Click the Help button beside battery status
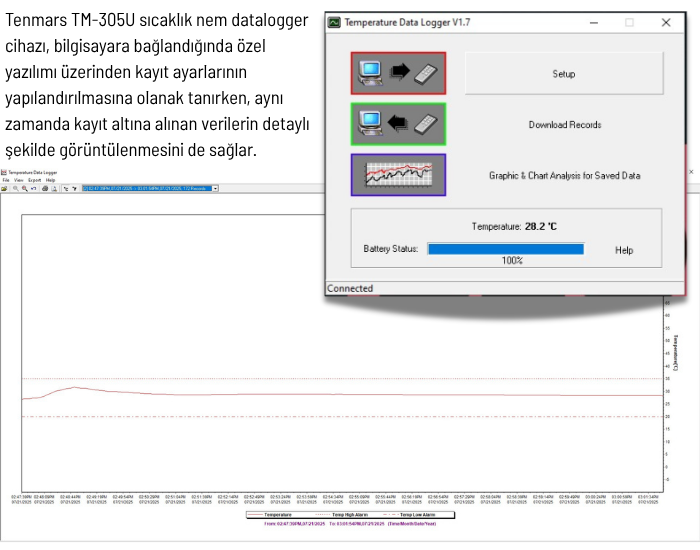Viewport: 700px width, 550px height. pyautogui.click(x=624, y=250)
